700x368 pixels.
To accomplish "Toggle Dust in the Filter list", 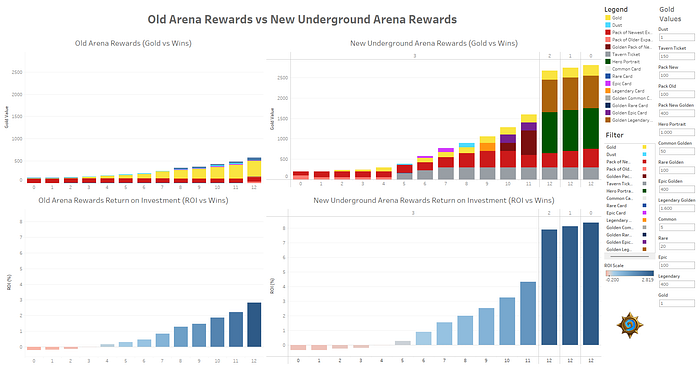I will pyautogui.click(x=627, y=154).
